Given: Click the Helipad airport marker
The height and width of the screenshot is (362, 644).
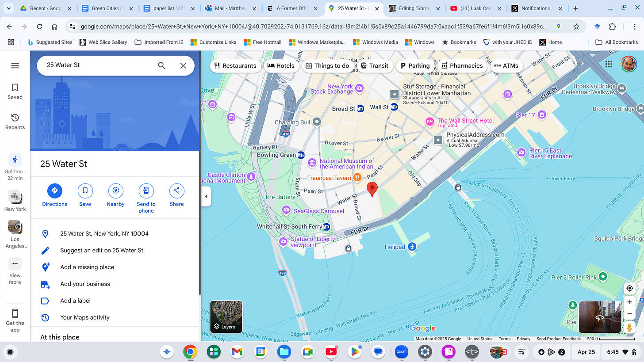Looking at the screenshot, I should [412, 247].
